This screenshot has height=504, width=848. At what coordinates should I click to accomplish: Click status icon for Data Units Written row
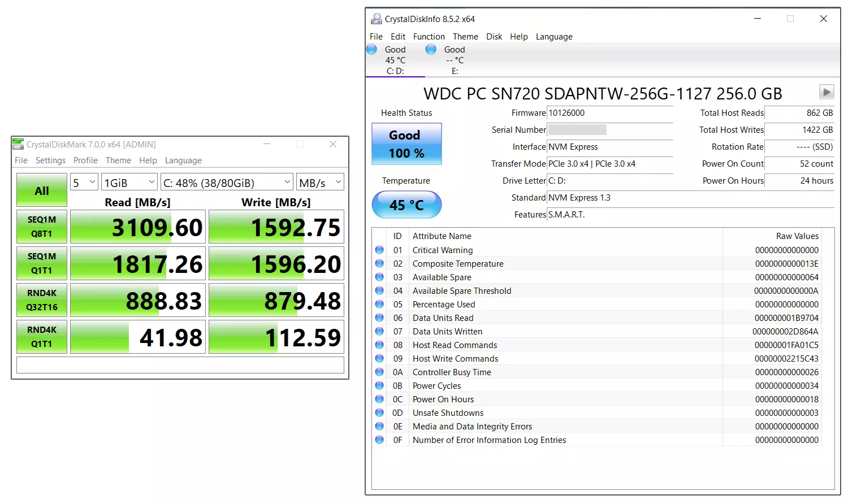379,331
